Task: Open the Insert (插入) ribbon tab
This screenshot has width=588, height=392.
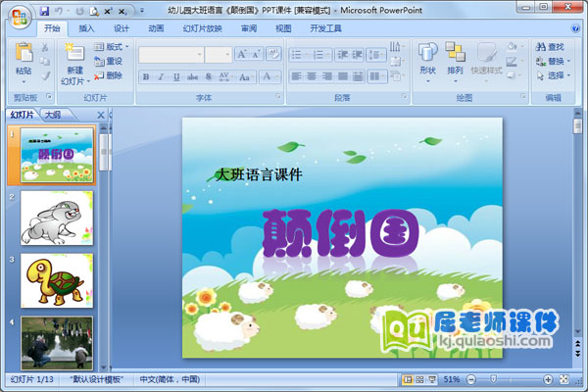Action: click(86, 28)
